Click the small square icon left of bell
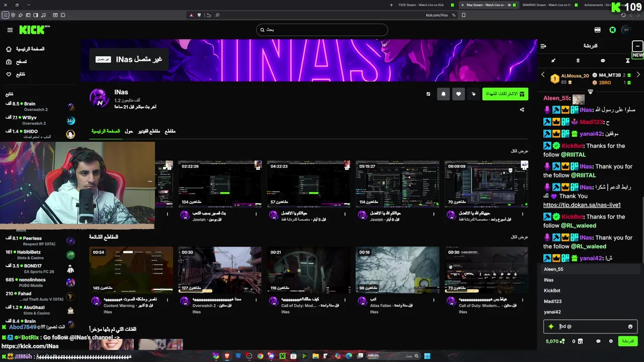Screen dimensions: 644x362 pos(428,94)
